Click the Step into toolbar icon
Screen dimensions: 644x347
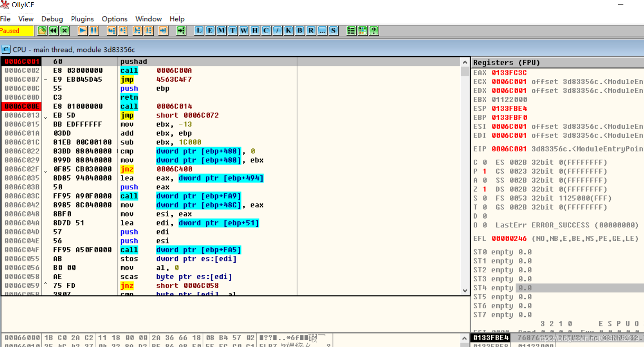[112, 30]
